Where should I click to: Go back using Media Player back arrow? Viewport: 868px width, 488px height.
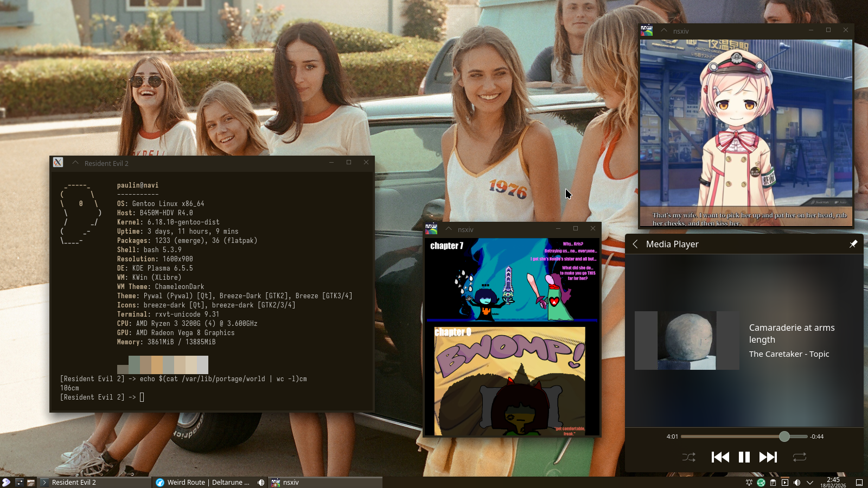[635, 244]
